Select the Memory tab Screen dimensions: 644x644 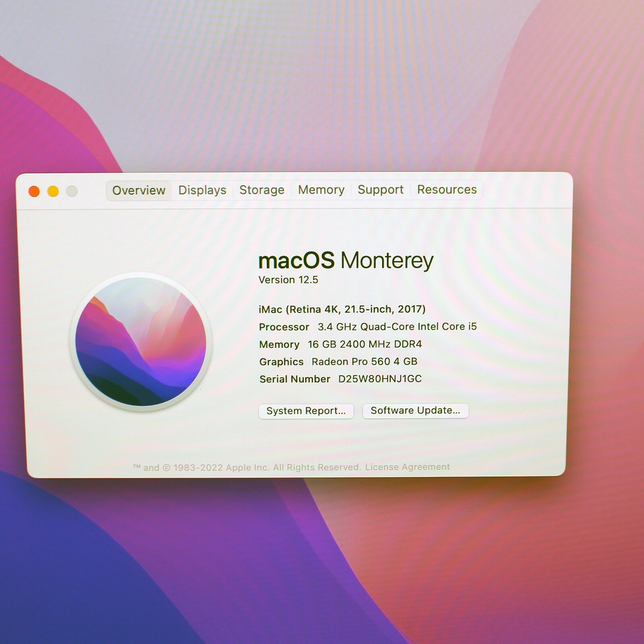pos(321,190)
